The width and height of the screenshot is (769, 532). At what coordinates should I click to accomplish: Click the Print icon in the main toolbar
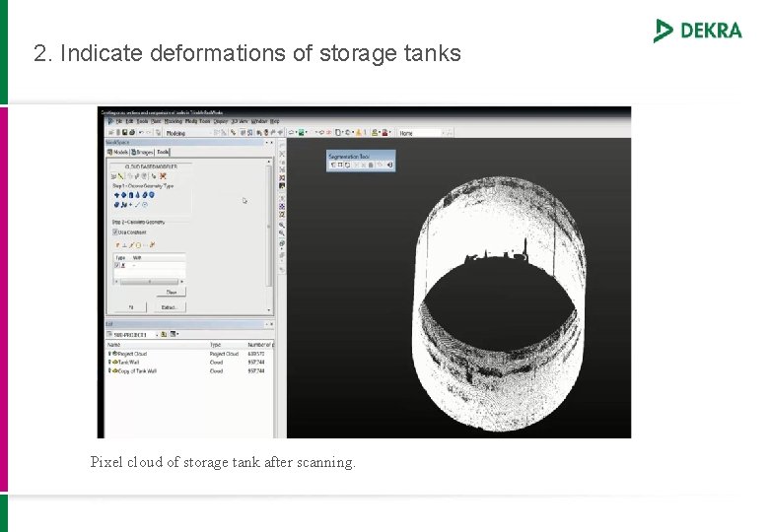click(132, 132)
